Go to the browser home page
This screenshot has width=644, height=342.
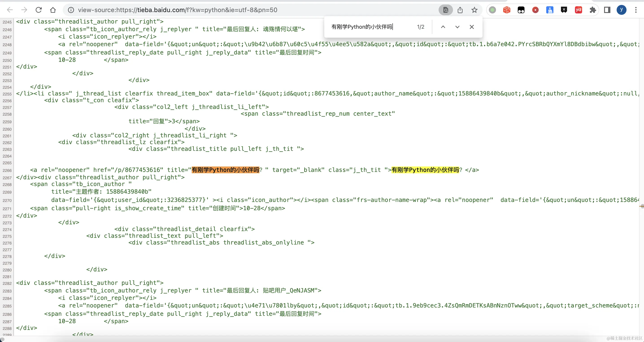pyautogui.click(x=53, y=10)
